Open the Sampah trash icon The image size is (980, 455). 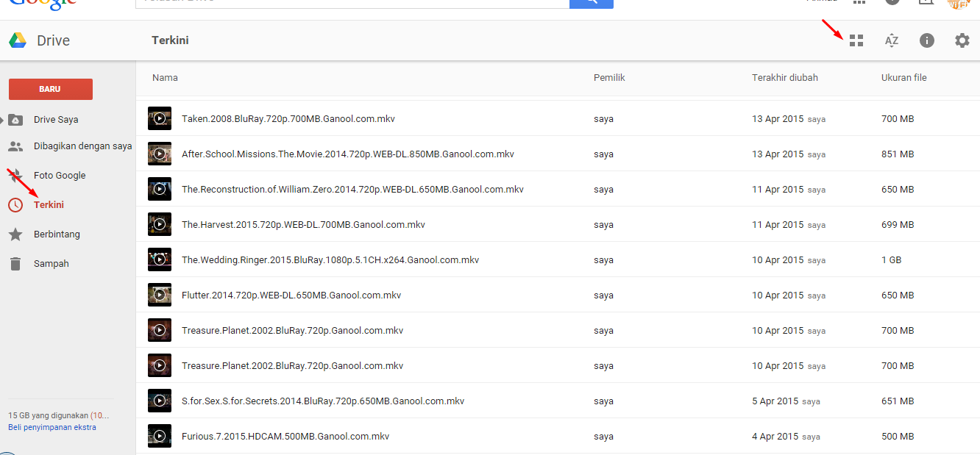(15, 263)
